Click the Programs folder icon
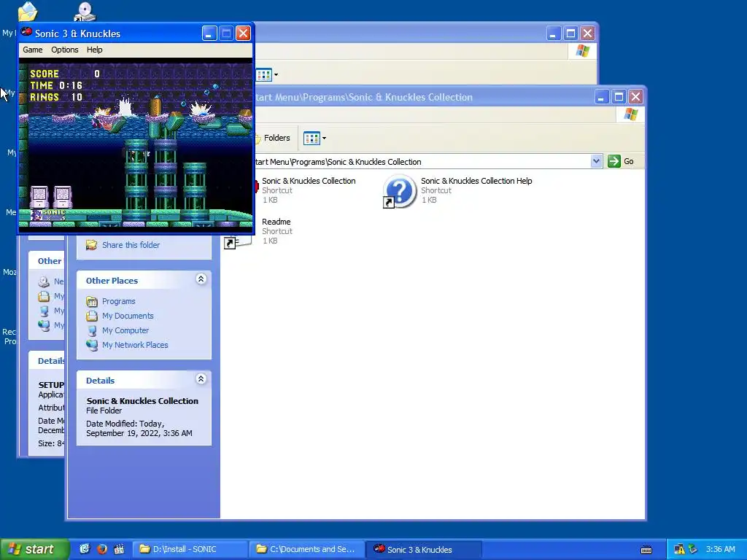The height and width of the screenshot is (560, 747). (91, 301)
